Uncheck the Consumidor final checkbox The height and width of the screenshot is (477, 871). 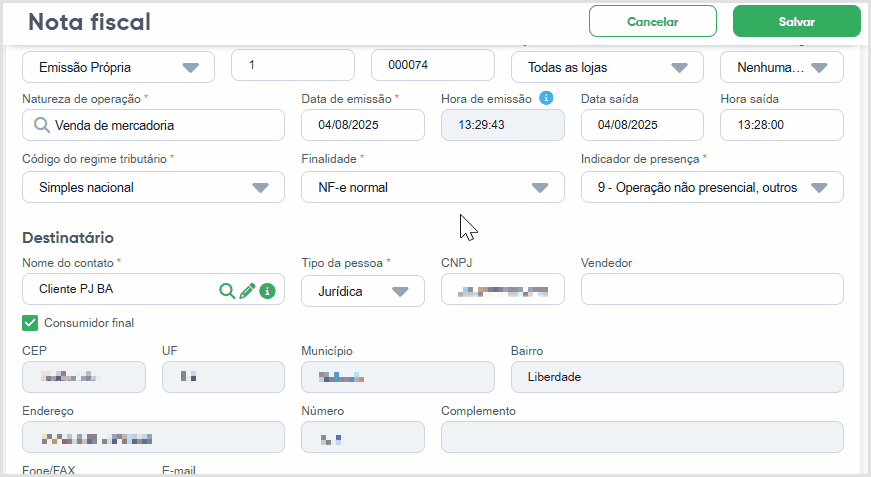pos(30,323)
